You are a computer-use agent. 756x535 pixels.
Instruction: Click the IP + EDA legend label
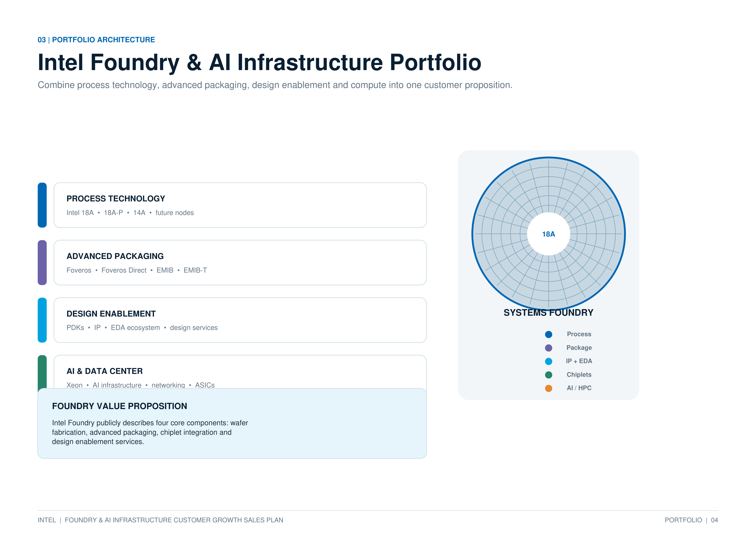click(x=579, y=361)
